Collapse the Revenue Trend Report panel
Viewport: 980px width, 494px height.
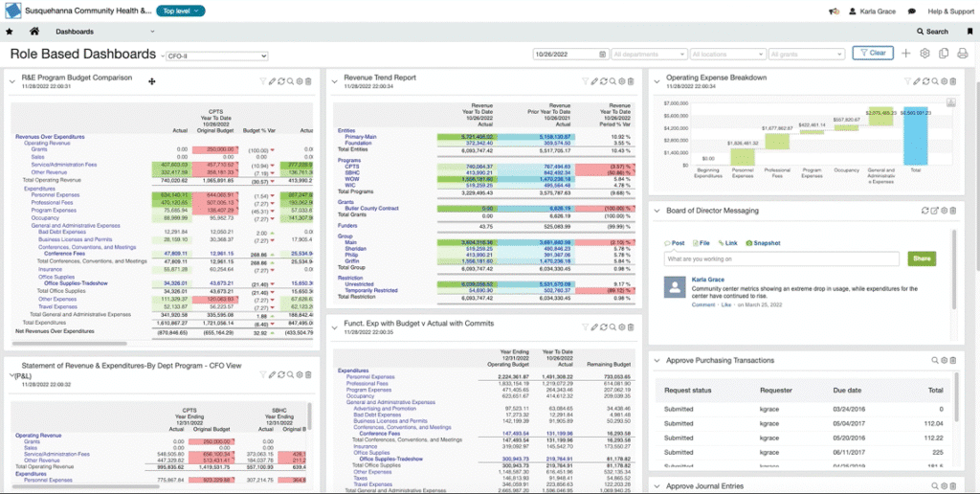pos(335,80)
